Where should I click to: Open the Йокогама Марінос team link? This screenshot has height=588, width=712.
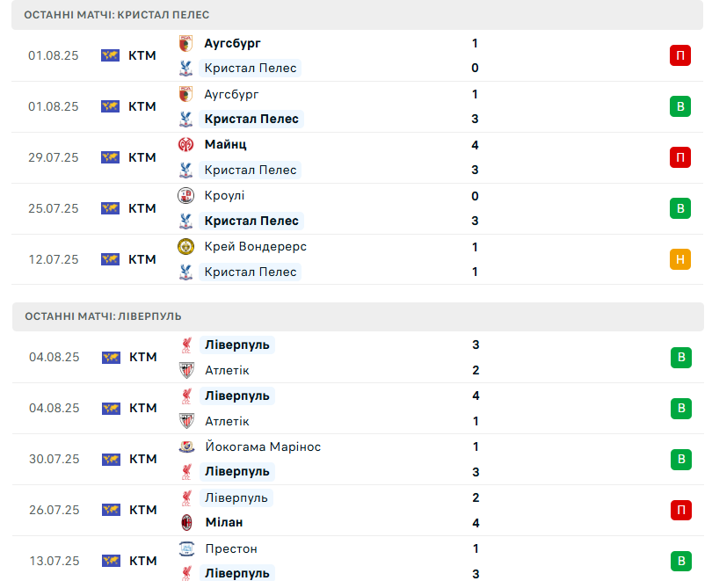263,446
